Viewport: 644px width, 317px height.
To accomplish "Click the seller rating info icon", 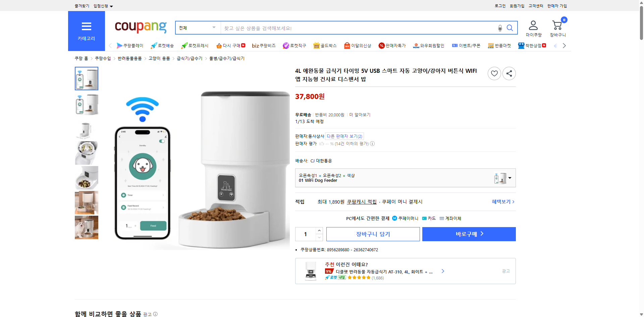I will pos(372,144).
